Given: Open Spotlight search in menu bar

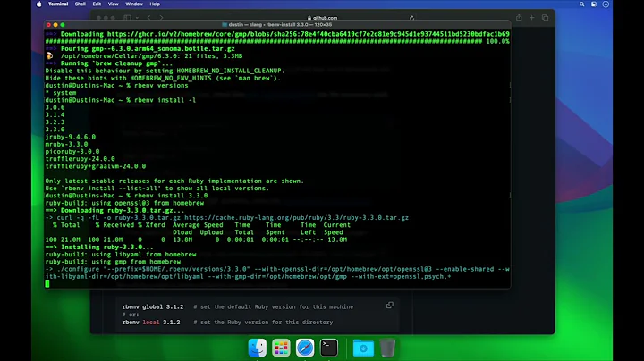Looking at the screenshot, I should pos(582,4).
